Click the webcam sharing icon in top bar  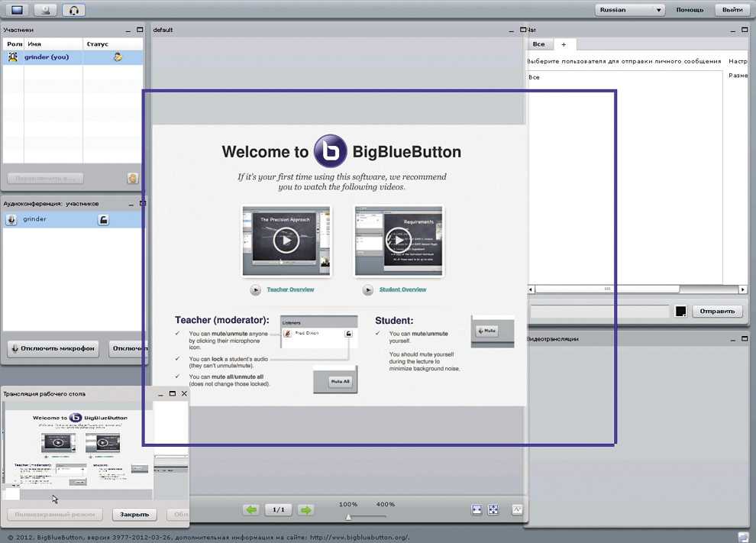click(45, 10)
